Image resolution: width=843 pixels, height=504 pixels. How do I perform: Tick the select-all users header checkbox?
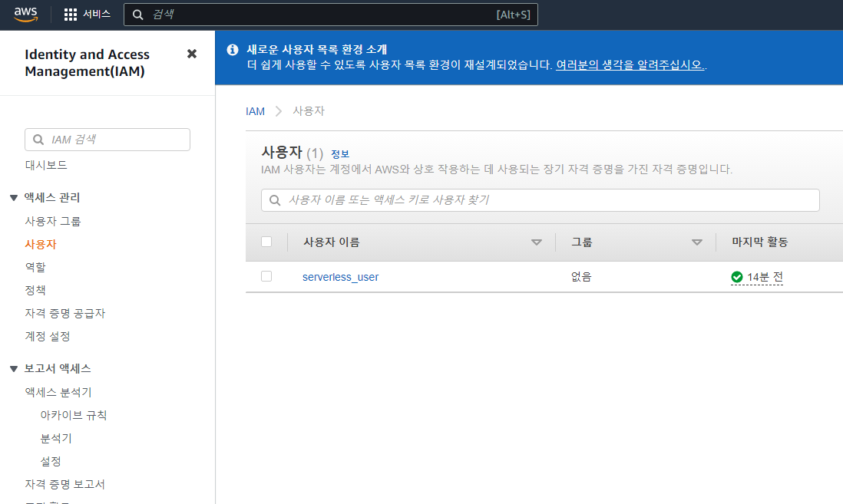pos(266,242)
